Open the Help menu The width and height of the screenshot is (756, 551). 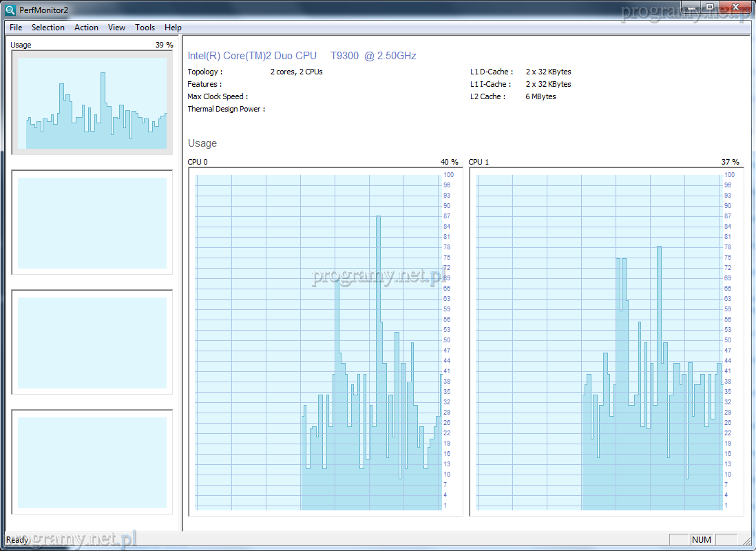[x=173, y=28]
